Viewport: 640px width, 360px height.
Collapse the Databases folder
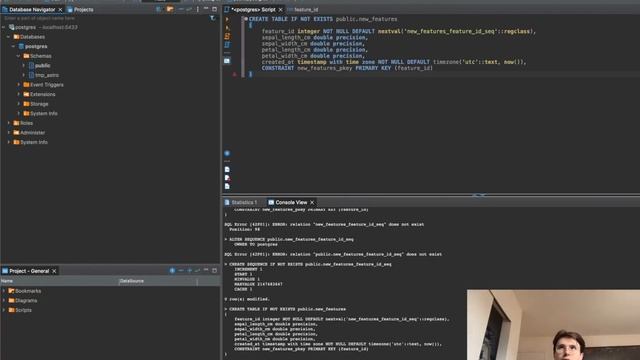tap(9, 37)
